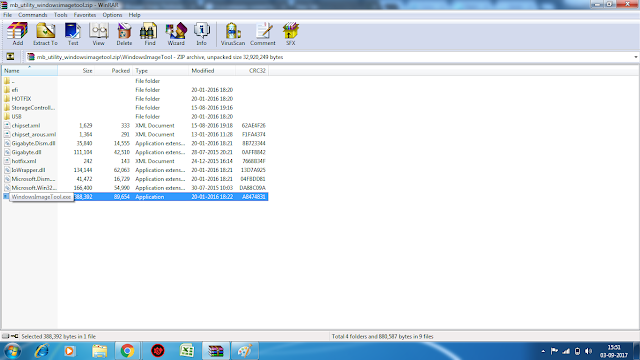Click the status bar drive icon
The width and height of the screenshot is (640, 360).
coord(5,336)
